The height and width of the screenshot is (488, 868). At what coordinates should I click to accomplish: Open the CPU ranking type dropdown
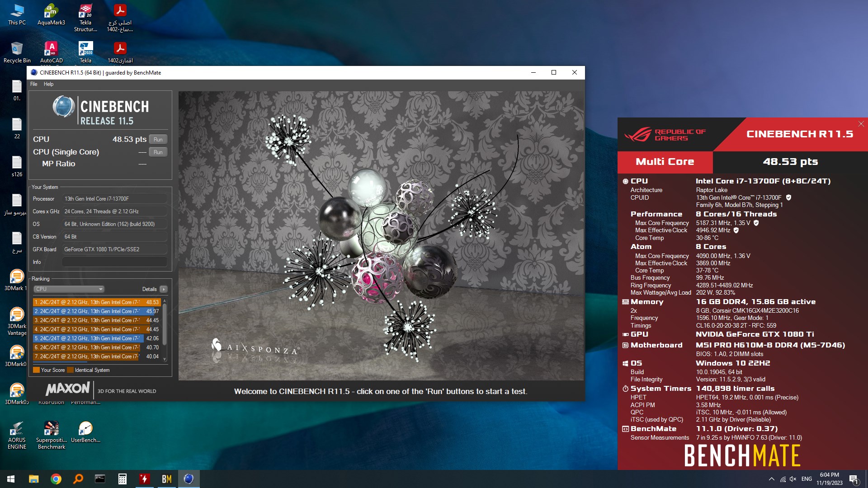tap(69, 289)
